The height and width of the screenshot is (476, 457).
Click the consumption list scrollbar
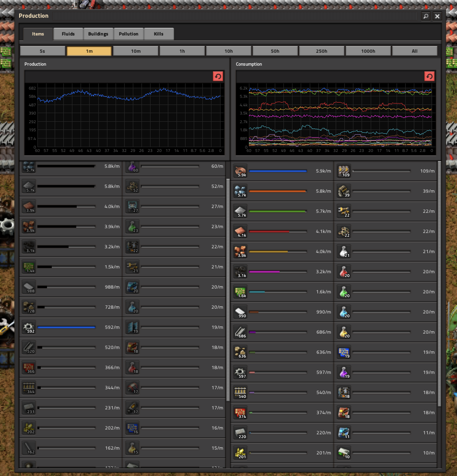click(x=439, y=283)
